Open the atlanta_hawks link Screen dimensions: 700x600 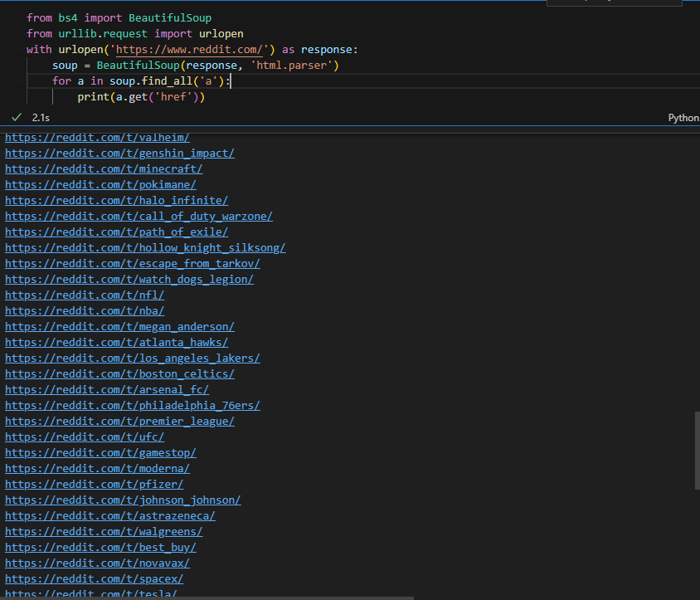point(116,342)
